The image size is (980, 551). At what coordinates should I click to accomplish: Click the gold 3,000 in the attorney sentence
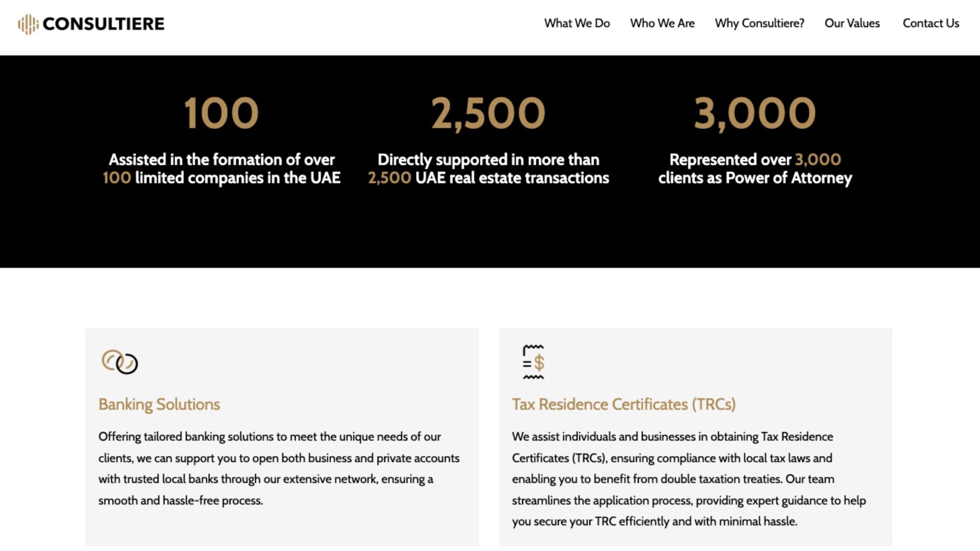pos(818,160)
